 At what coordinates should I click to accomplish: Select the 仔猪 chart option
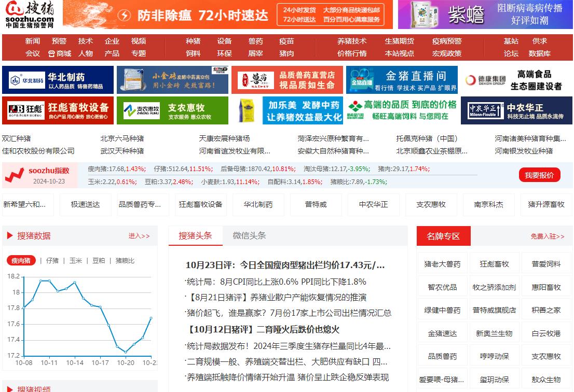(x=52, y=260)
